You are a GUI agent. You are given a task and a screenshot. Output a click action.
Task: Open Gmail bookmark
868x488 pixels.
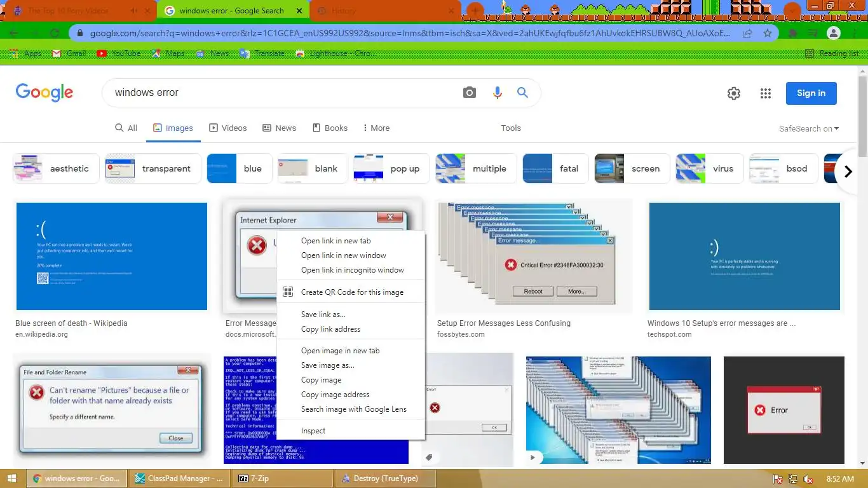click(69, 53)
